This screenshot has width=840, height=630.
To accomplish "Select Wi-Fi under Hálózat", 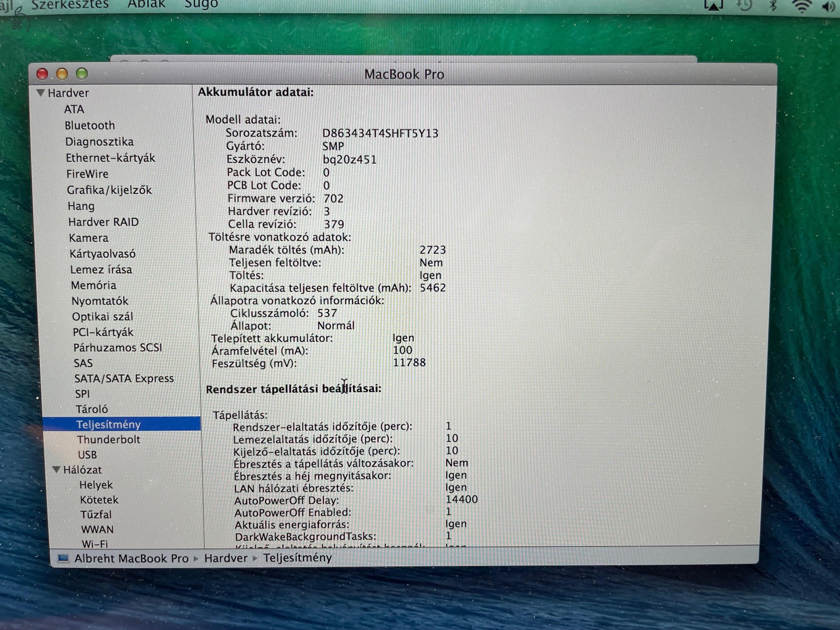I will pos(95,544).
